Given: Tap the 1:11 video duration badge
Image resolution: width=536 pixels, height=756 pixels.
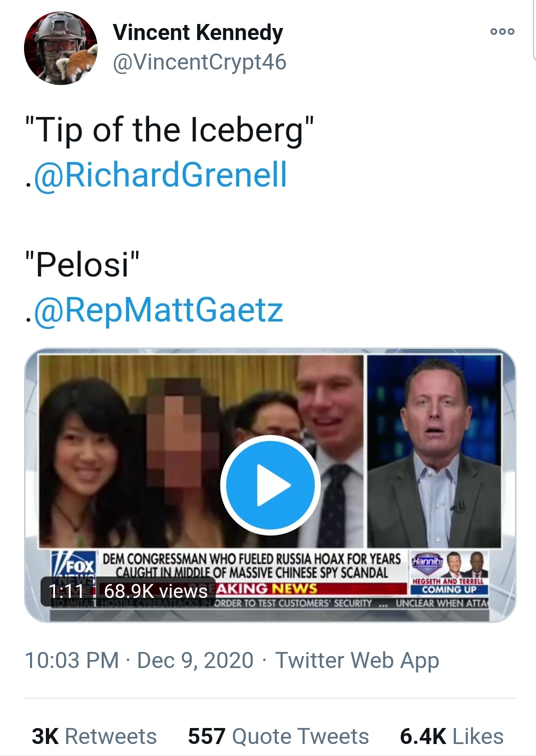Looking at the screenshot, I should tap(66, 591).
